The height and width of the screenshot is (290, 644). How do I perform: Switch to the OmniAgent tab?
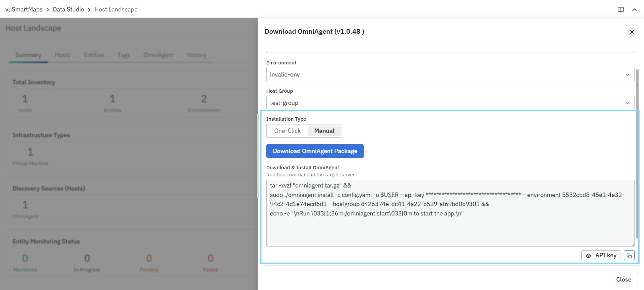pos(159,55)
